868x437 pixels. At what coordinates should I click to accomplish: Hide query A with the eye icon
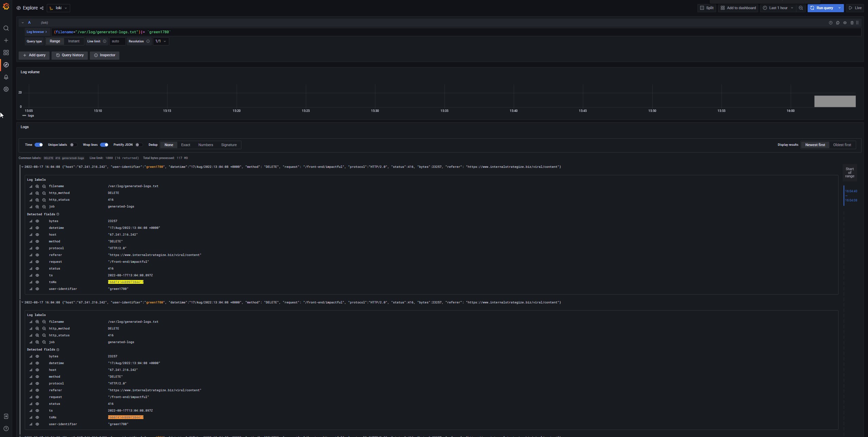pos(845,23)
